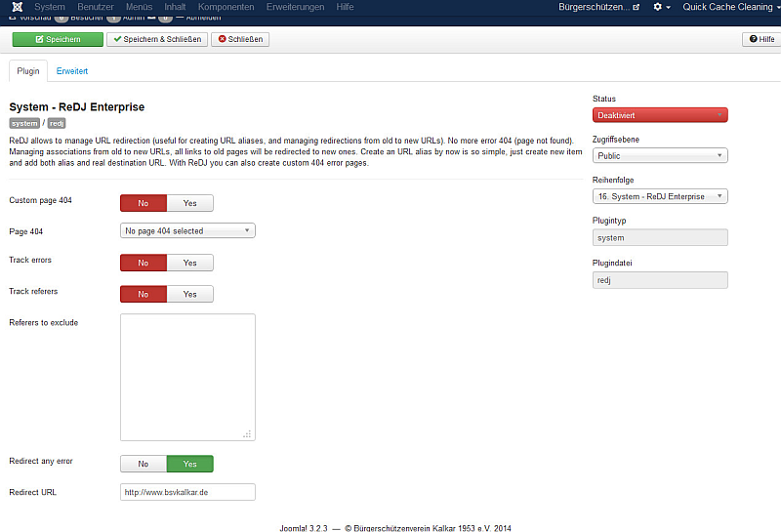Set Track referers to Yes
The image size is (781, 532).
pos(189,295)
